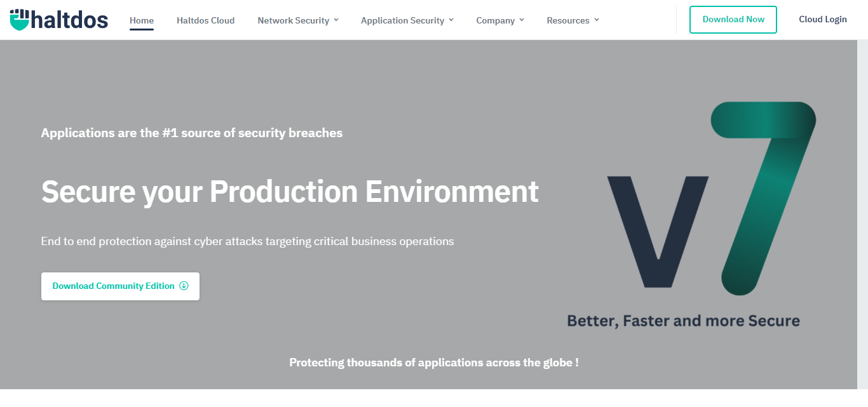868x407 pixels.
Task: Click the Download Now button
Action: (x=733, y=20)
